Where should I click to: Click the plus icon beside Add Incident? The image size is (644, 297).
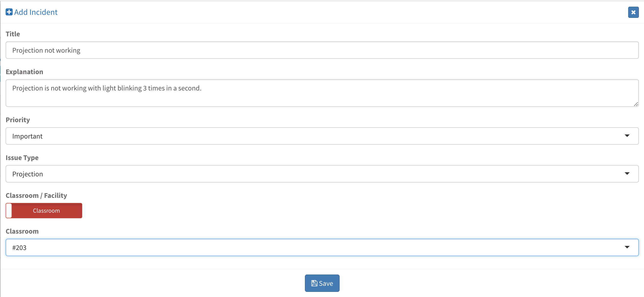(x=9, y=12)
